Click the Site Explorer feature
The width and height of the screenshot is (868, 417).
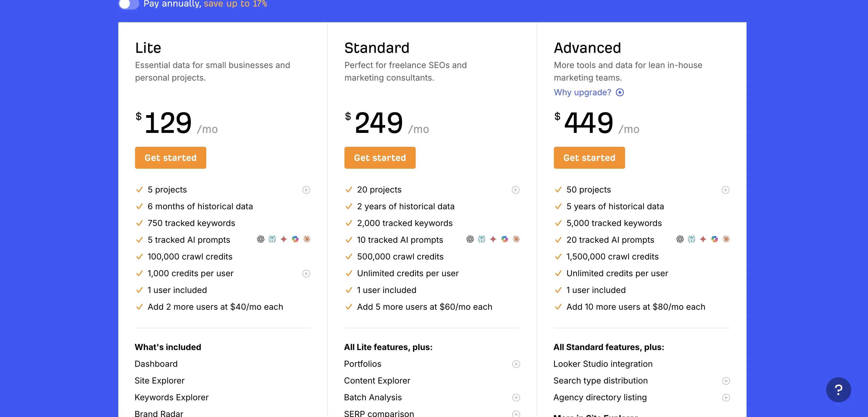[160, 381]
